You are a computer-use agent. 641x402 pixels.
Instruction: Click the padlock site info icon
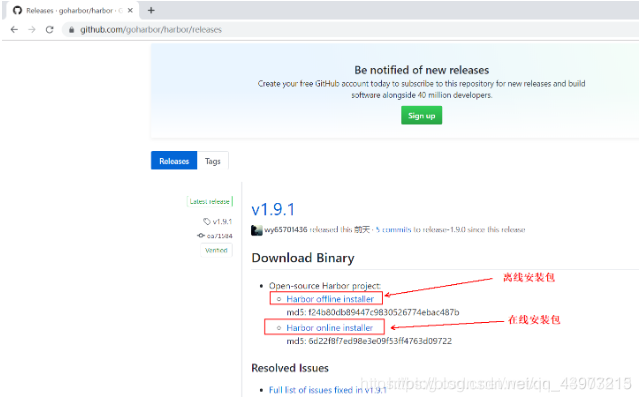[x=72, y=30]
